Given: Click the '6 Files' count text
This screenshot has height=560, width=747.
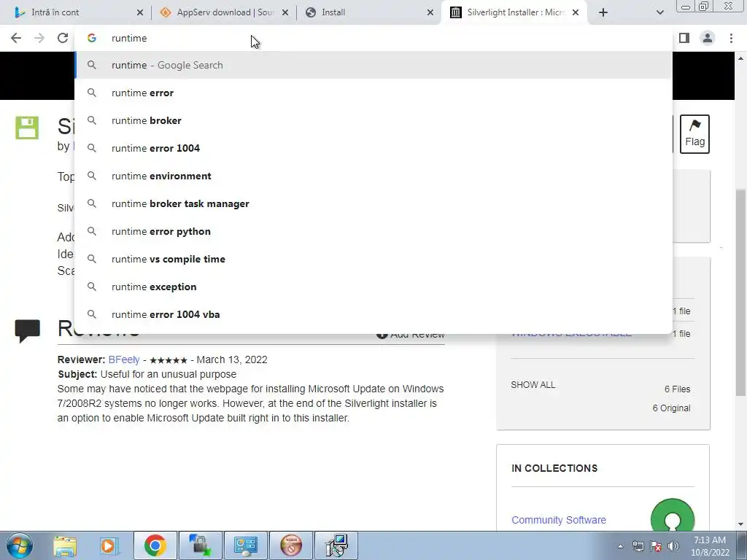Looking at the screenshot, I should point(677,389).
